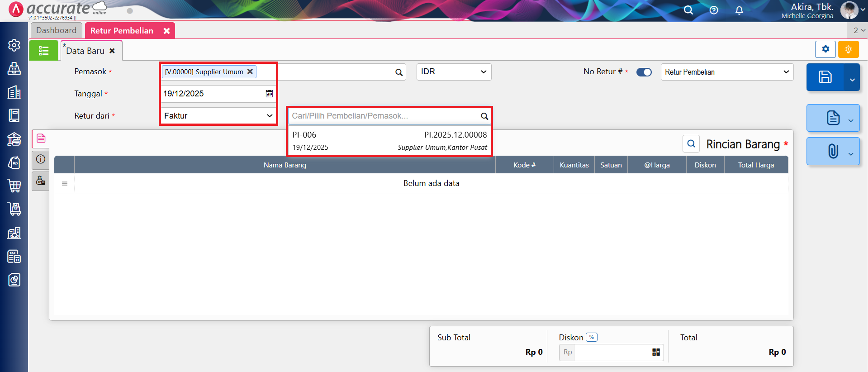This screenshot has width=868, height=372.
Task: Expand the save button dropdown arrow
Action: pyautogui.click(x=852, y=80)
